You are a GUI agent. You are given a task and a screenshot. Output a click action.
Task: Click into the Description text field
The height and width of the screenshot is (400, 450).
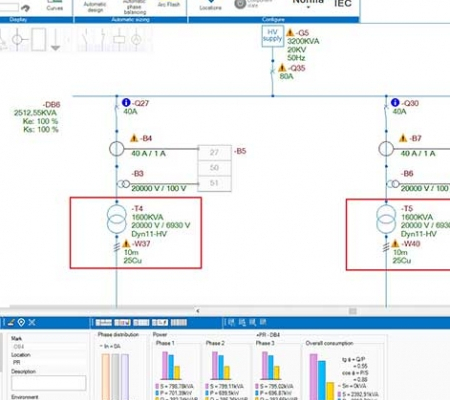pyautogui.click(x=49, y=383)
